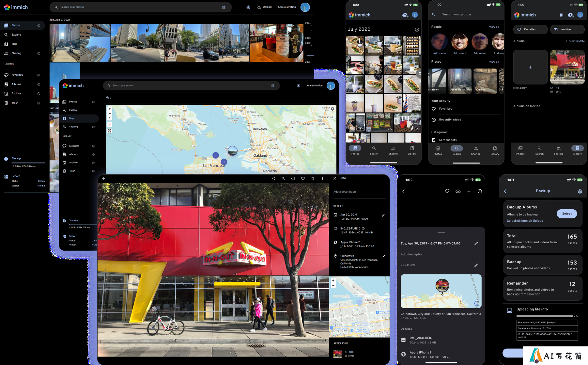Edit the Apr 30, 2019 date
The image size is (588, 365).
pyautogui.click(x=383, y=215)
